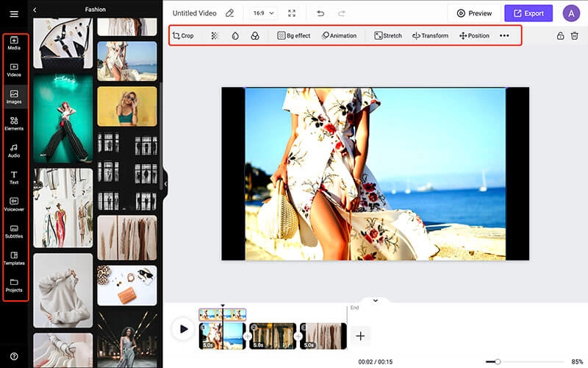This screenshot has height=368, width=588.
Task: Adjust the timeline zoom slider
Action: [498, 361]
